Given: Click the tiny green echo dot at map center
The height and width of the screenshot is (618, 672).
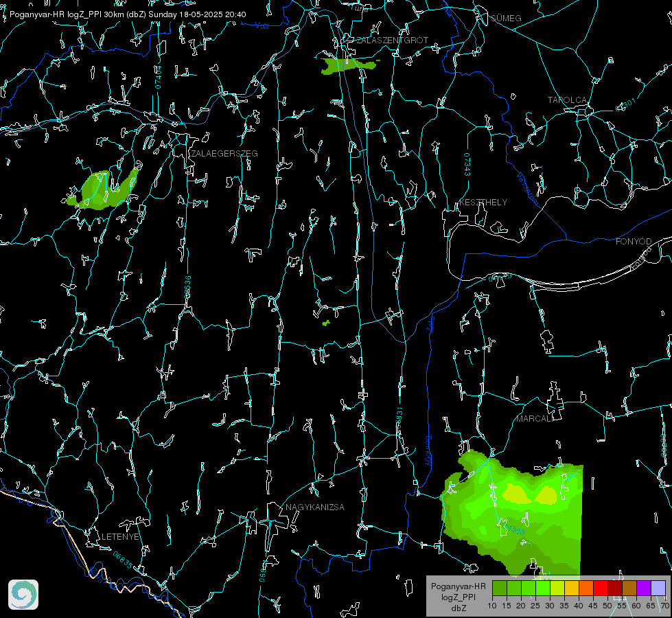Looking at the screenshot, I should (326, 323).
